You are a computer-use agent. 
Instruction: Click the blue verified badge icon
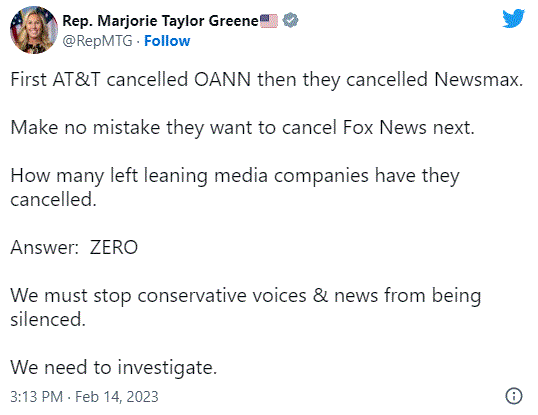pyautogui.click(x=290, y=20)
